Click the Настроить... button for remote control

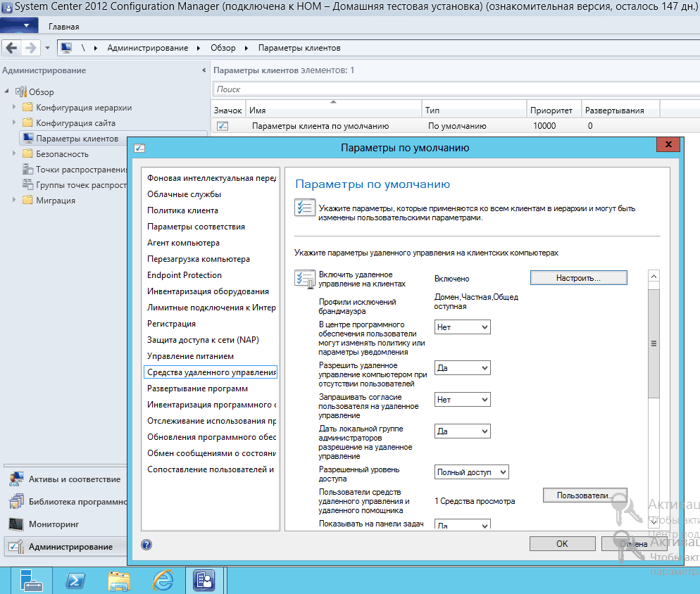tap(579, 277)
